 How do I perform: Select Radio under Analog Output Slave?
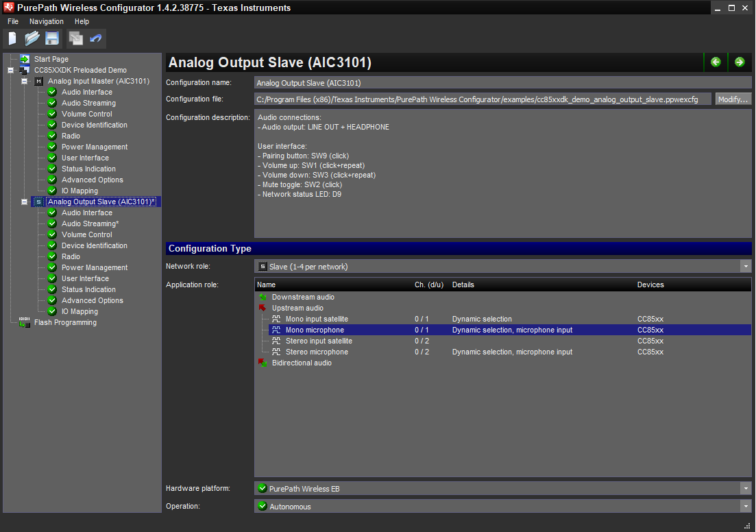pos(71,256)
